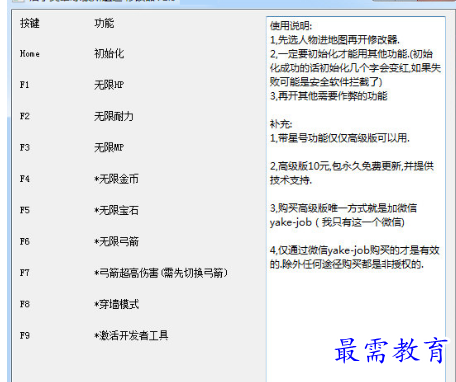This screenshot has height=382, width=456.
Task: Click the 无限HP function label
Action: coord(109,85)
